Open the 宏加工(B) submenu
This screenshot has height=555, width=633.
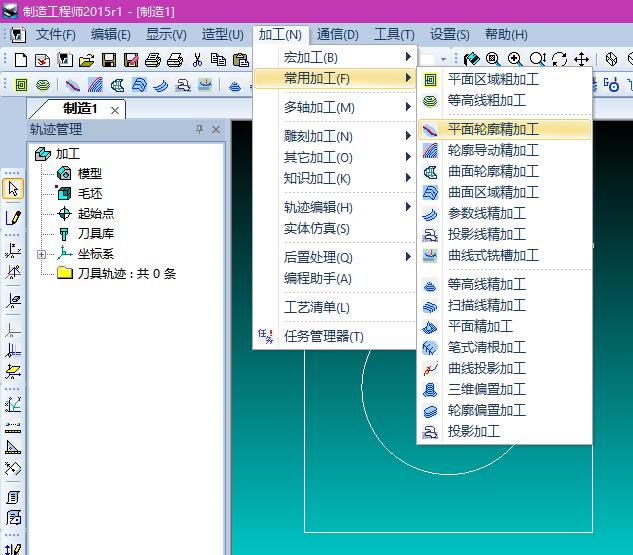[335, 57]
